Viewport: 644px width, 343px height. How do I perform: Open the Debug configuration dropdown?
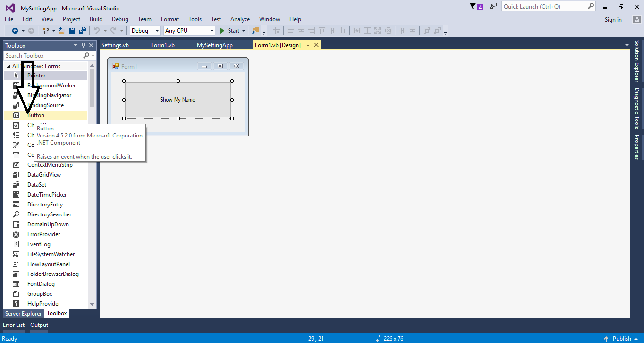[157, 31]
